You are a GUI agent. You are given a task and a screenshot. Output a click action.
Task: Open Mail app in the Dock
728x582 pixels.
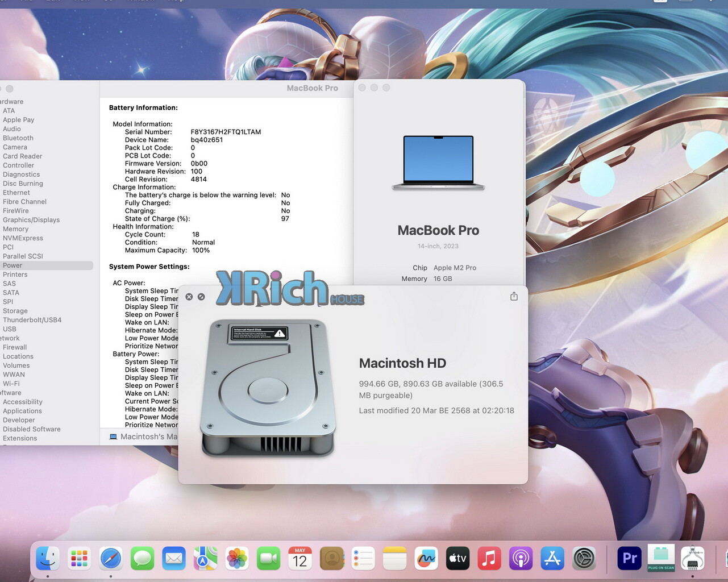click(x=174, y=558)
